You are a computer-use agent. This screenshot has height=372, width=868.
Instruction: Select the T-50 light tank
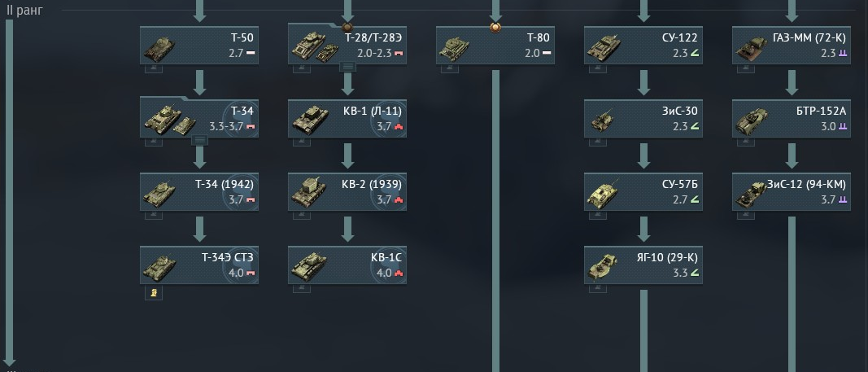tap(199, 46)
